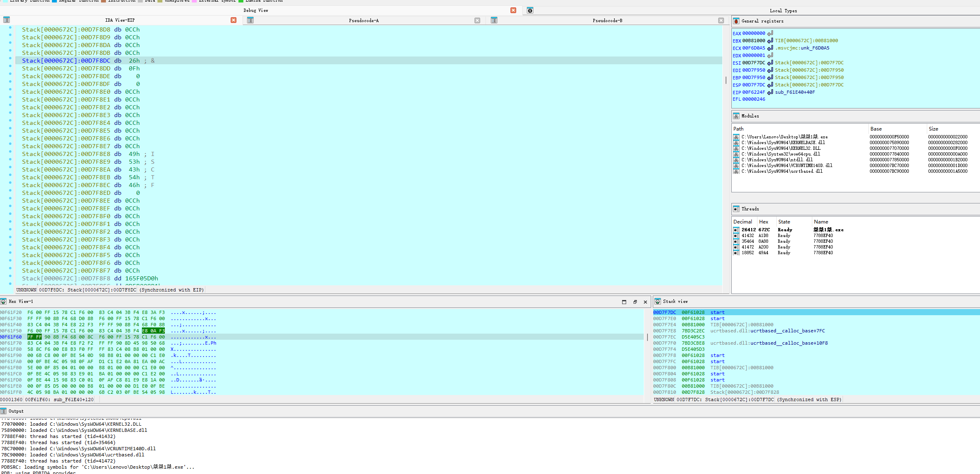
Task: Jump to EIP address via its arrow icon
Action: click(770, 92)
